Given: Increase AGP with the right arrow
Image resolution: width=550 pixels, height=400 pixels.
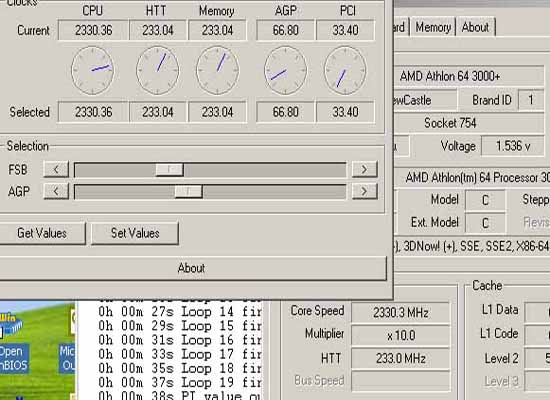Looking at the screenshot, I should tap(364, 192).
